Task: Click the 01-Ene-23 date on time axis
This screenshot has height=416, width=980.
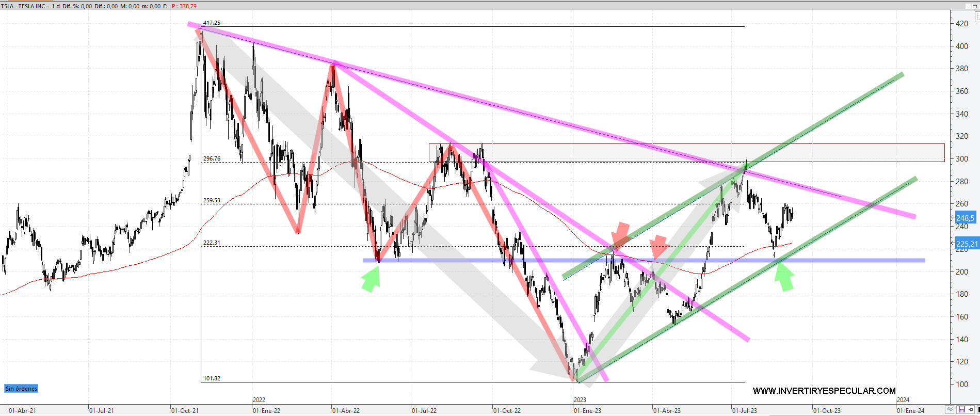Action: 587,411
